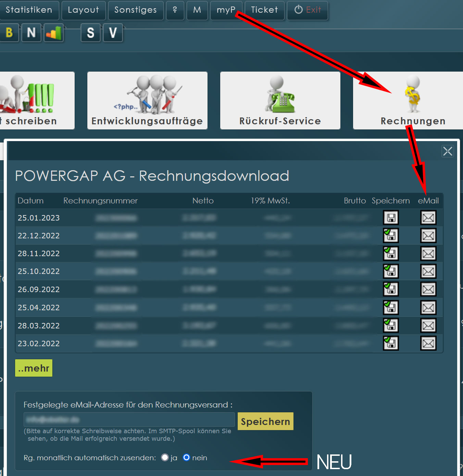Show more invoices with ..mehr

(x=34, y=368)
